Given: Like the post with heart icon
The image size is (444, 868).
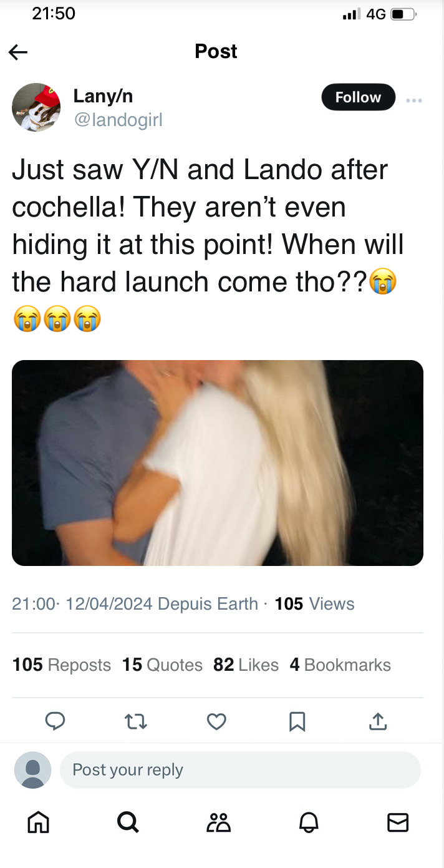Looking at the screenshot, I should click(x=216, y=721).
